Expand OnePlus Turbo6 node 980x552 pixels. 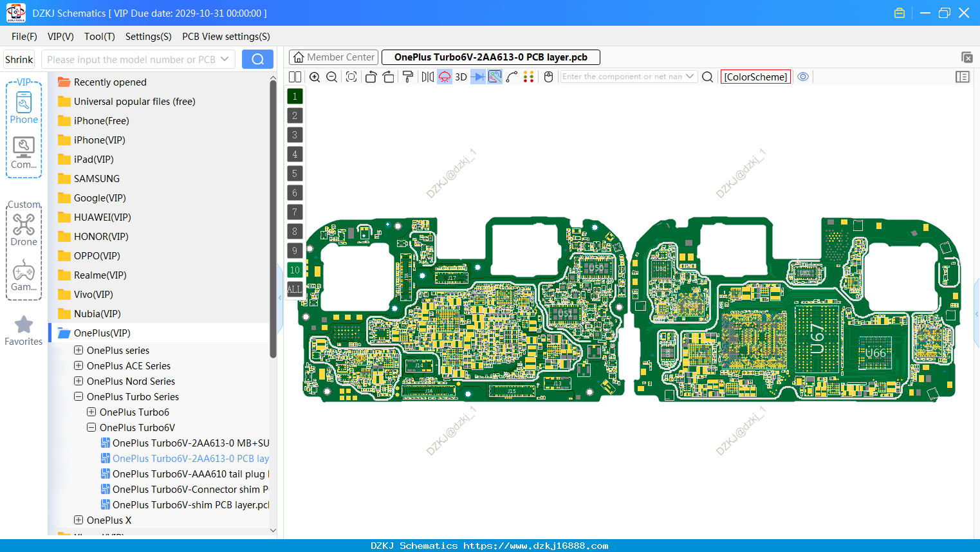click(x=91, y=412)
